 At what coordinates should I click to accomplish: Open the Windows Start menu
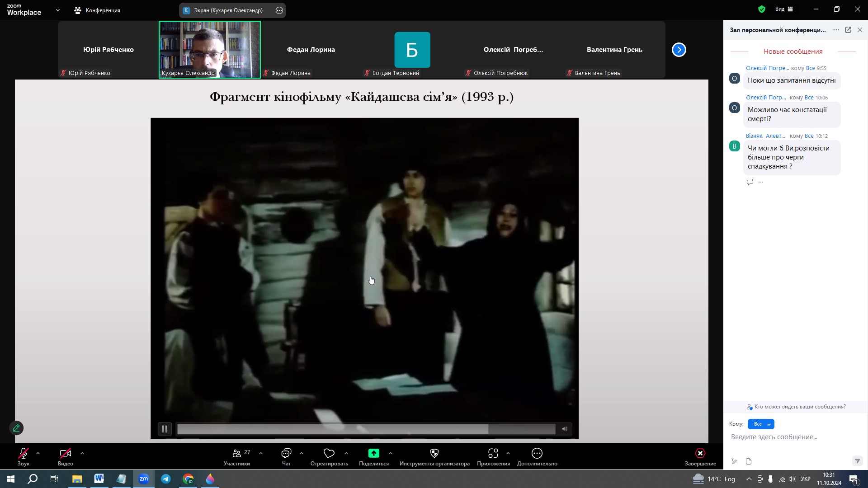point(11,479)
